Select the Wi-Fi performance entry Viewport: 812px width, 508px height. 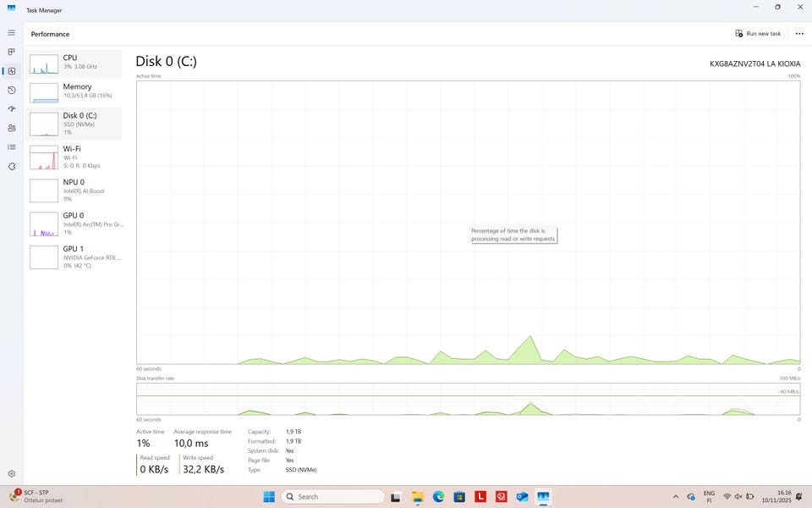tap(74, 157)
